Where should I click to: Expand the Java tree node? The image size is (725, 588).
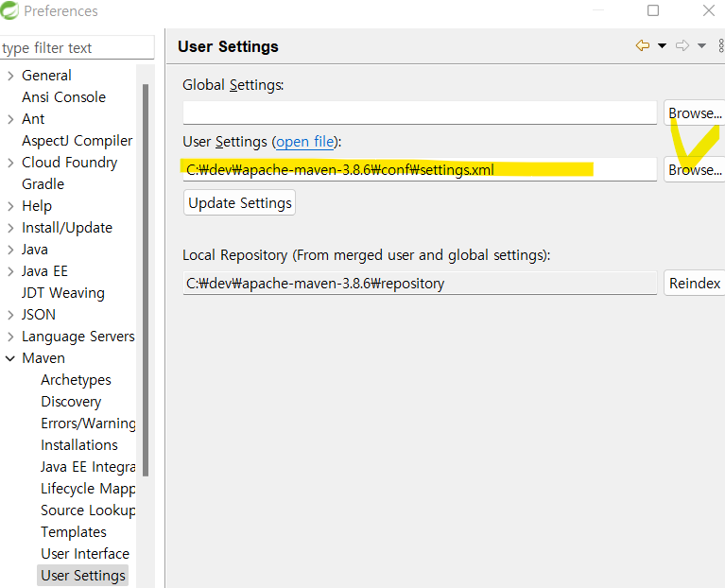(x=10, y=250)
